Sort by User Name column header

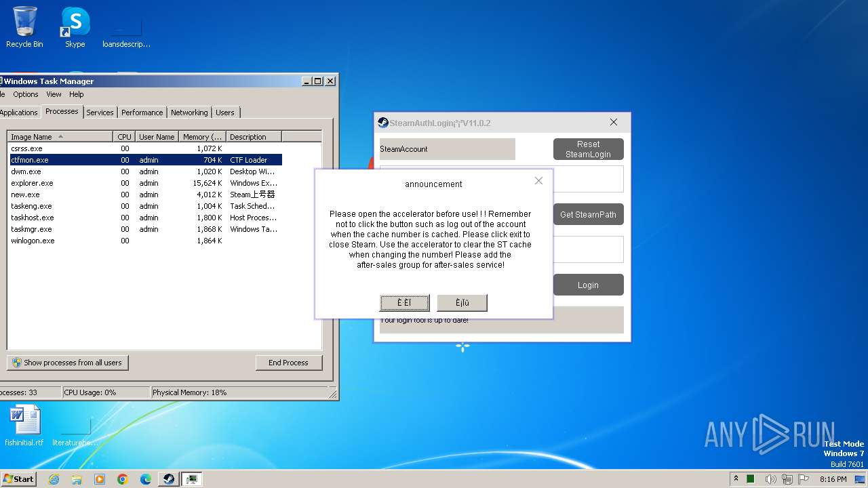[x=157, y=137]
